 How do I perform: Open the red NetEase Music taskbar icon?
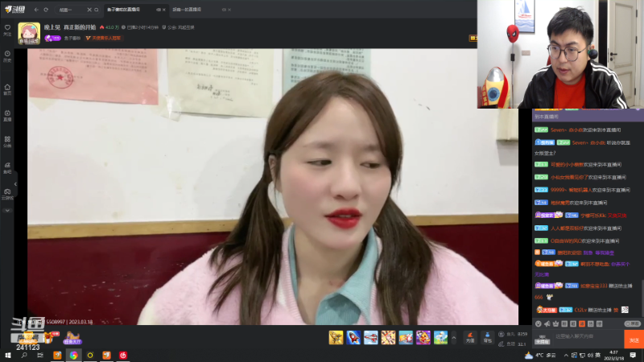[123, 356]
